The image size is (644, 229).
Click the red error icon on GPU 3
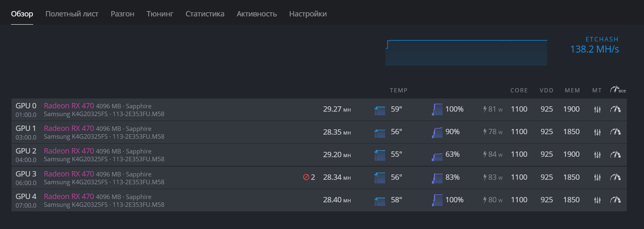pyautogui.click(x=306, y=177)
